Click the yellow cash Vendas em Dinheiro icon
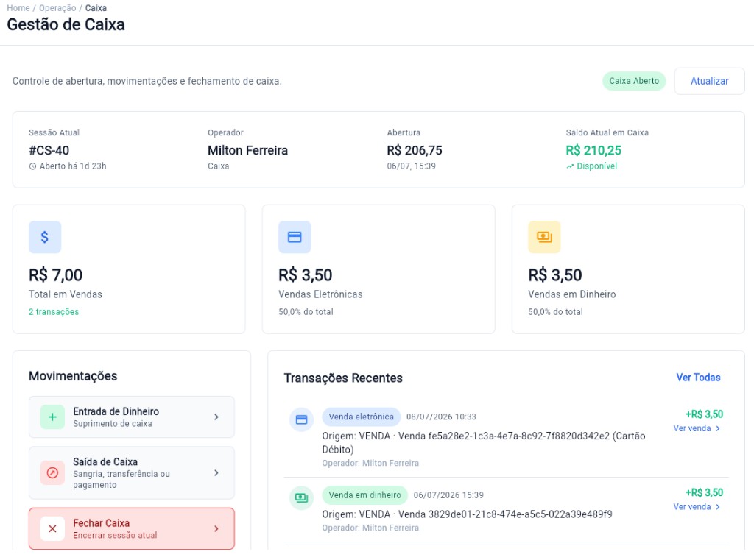754x560 pixels. pyautogui.click(x=544, y=237)
